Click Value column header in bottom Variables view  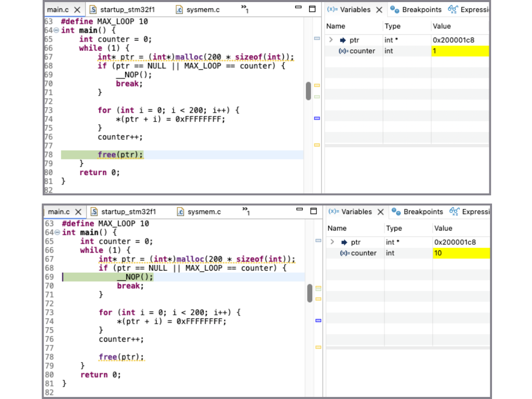point(443,229)
